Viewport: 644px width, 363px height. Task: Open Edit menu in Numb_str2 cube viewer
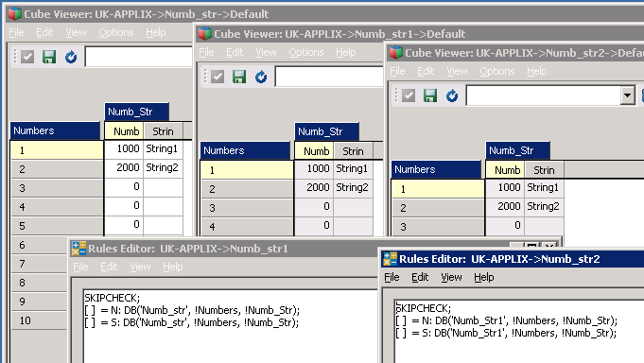coord(426,71)
